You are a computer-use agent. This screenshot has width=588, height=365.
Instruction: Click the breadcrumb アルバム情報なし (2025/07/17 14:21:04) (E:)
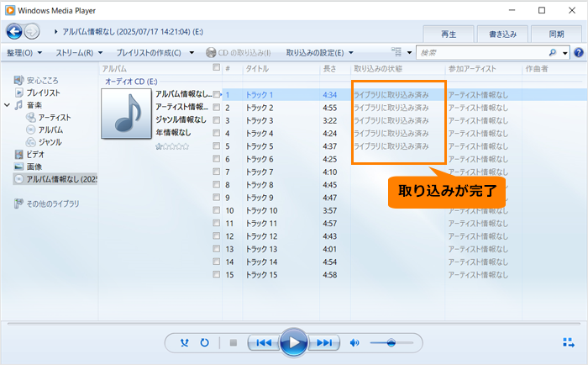(x=133, y=32)
